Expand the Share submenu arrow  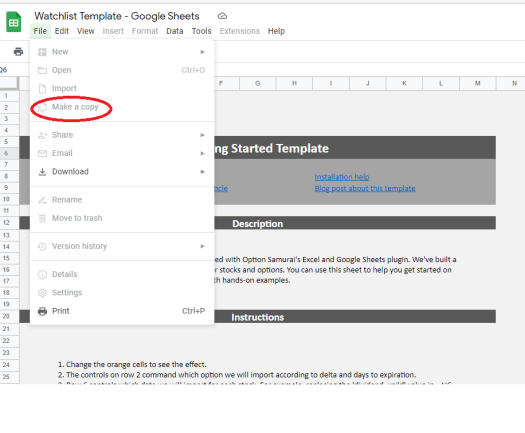point(202,135)
